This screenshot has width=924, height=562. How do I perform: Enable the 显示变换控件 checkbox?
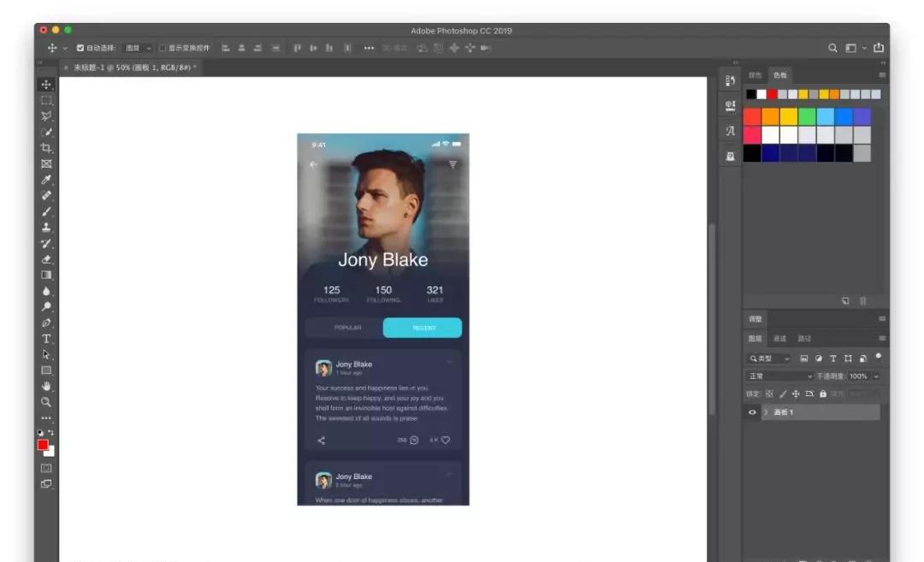click(x=163, y=48)
